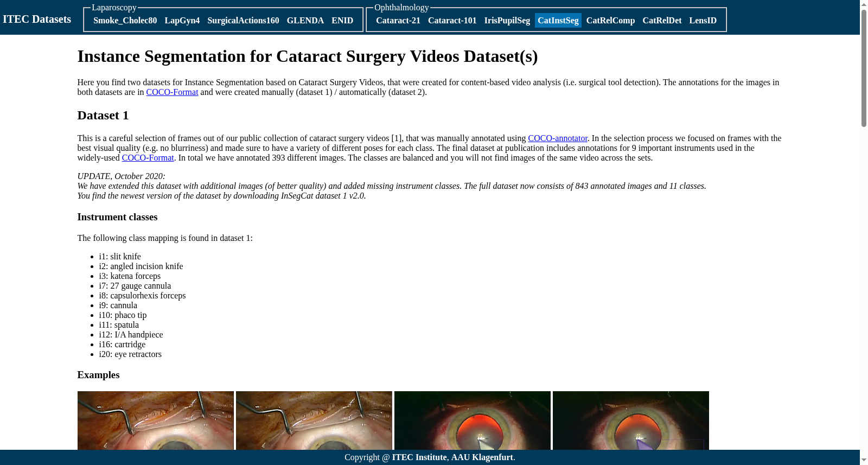Follow the COCO-Format link under Dataset 1
The image size is (868, 465).
point(148,158)
